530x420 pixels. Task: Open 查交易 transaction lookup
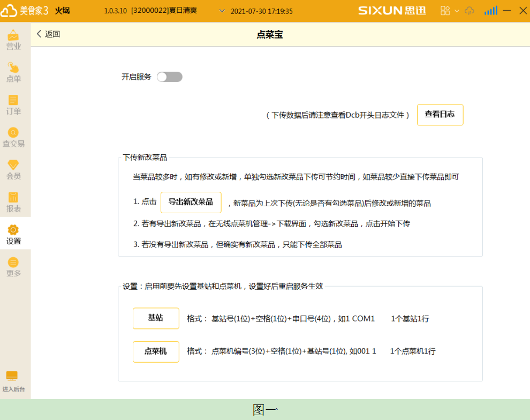(x=13, y=137)
